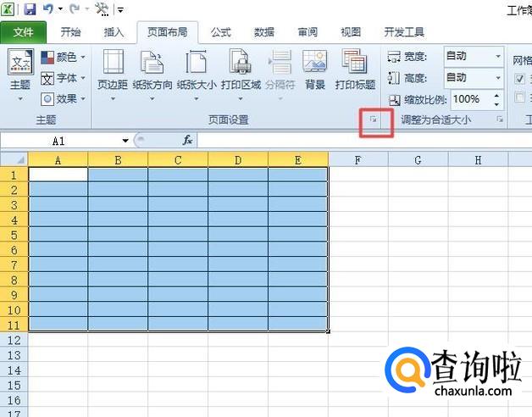Screen dimensions: 532x417
Task: Select column F header
Action: 358,160
